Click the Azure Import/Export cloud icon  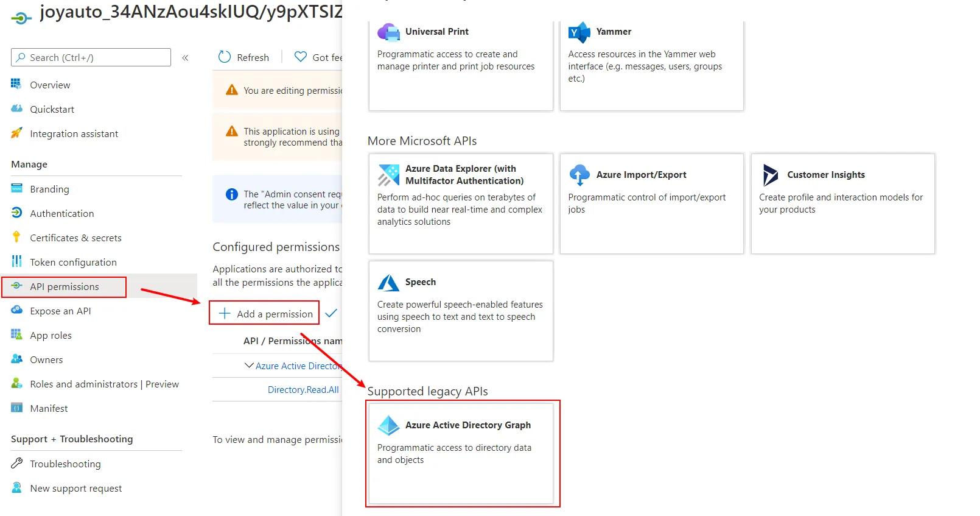tap(579, 175)
